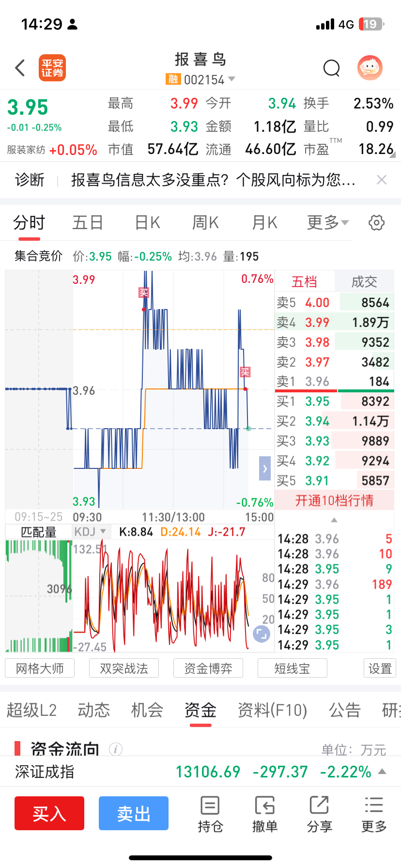Screen dimensions: 401x868
Task: Select 卖1 3.96 order row
Action: tap(334, 382)
